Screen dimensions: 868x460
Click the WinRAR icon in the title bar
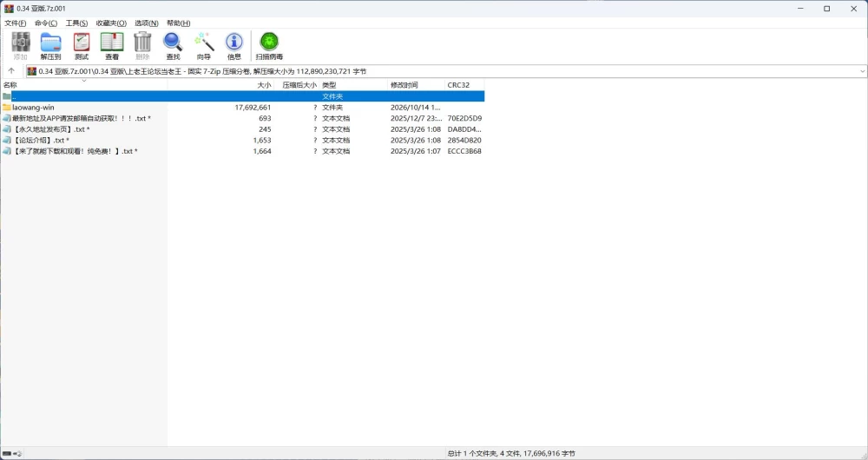[9, 9]
